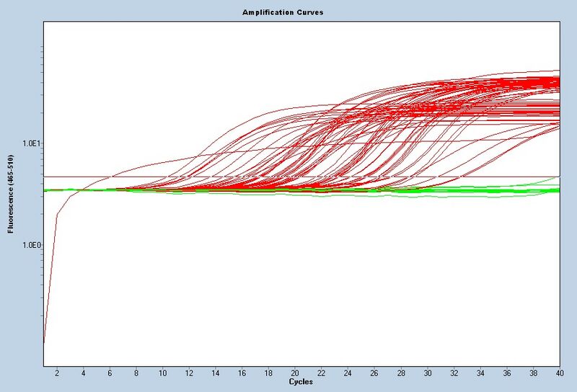The image size is (577, 392).
Task: Click the "Cycles" x-axis label
Action: point(300,381)
